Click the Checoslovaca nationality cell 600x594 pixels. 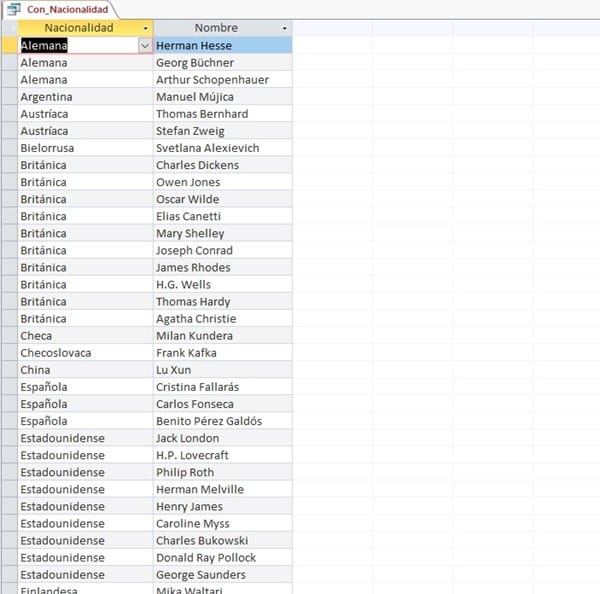pyautogui.click(x=85, y=353)
